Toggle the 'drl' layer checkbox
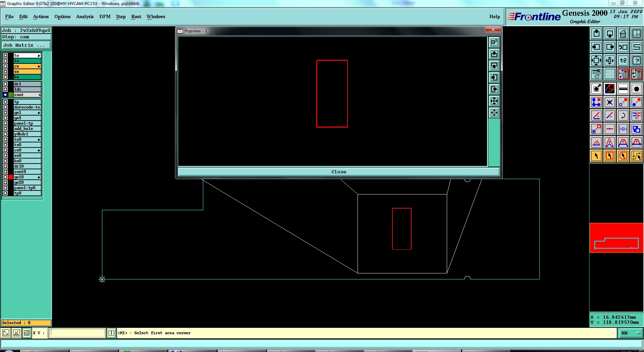Screen dimensions: 644x352 coord(5,84)
